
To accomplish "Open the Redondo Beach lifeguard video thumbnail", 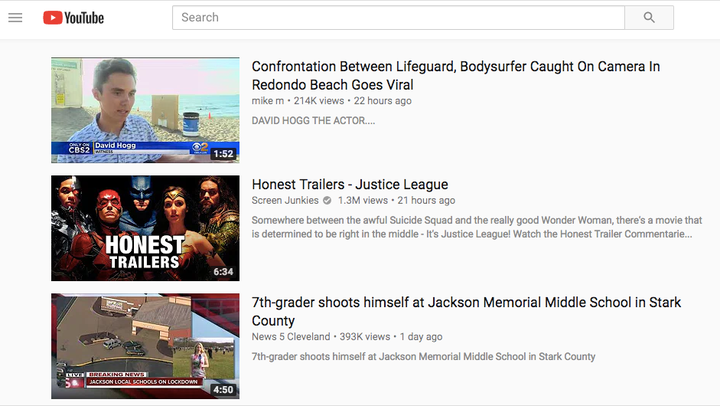I will pos(145,110).
